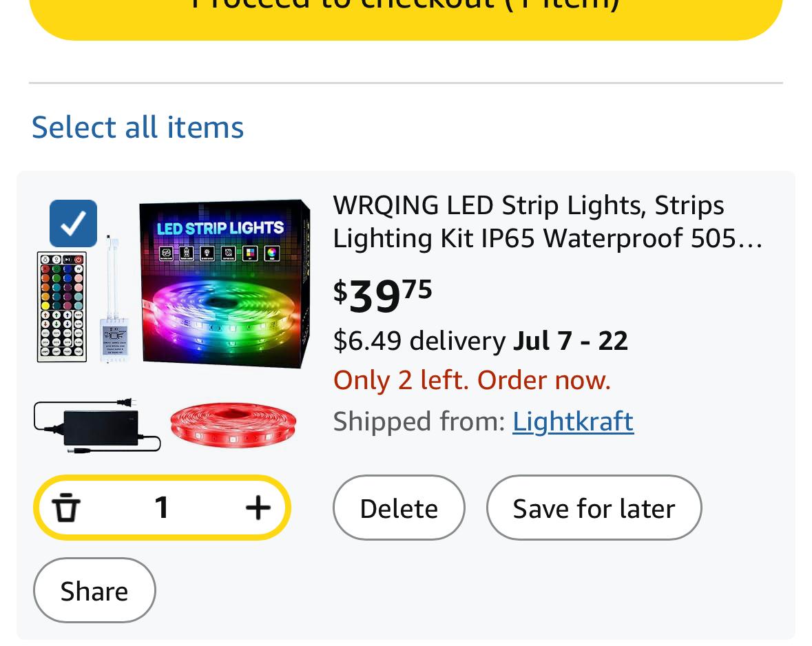Click the Only 2 left warning text
Image resolution: width=812 pixels, height=646 pixels.
pyautogui.click(x=472, y=380)
